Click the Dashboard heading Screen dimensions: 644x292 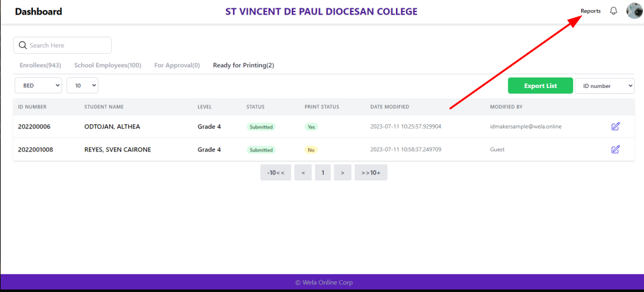(x=39, y=11)
